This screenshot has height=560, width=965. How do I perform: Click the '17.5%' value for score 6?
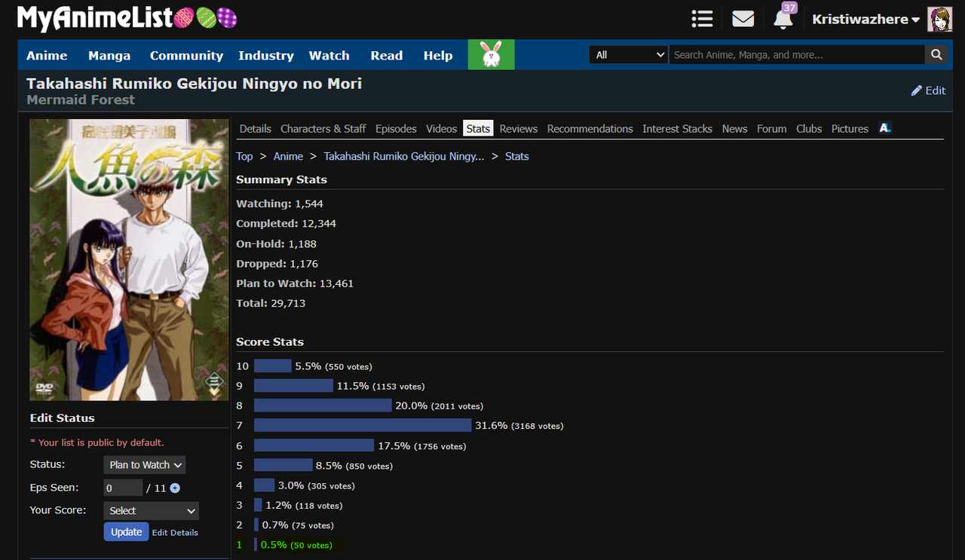coord(394,446)
